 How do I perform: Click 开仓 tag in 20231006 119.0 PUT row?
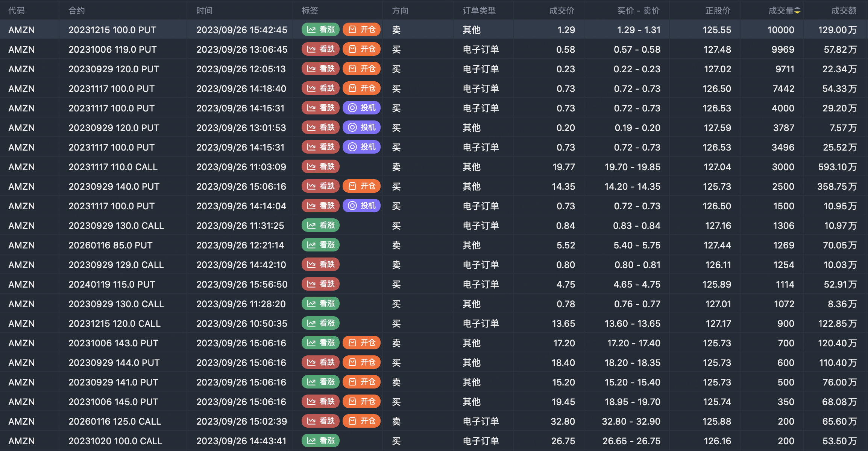[361, 49]
